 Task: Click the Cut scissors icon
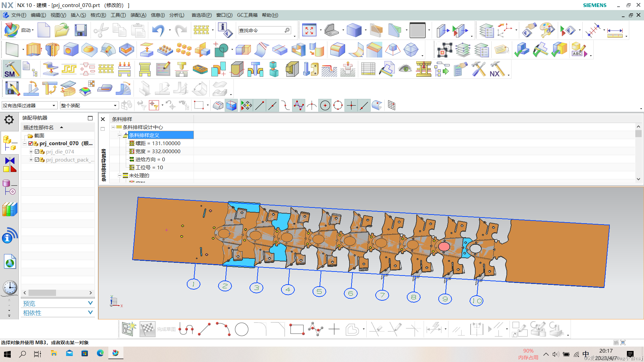(x=101, y=30)
